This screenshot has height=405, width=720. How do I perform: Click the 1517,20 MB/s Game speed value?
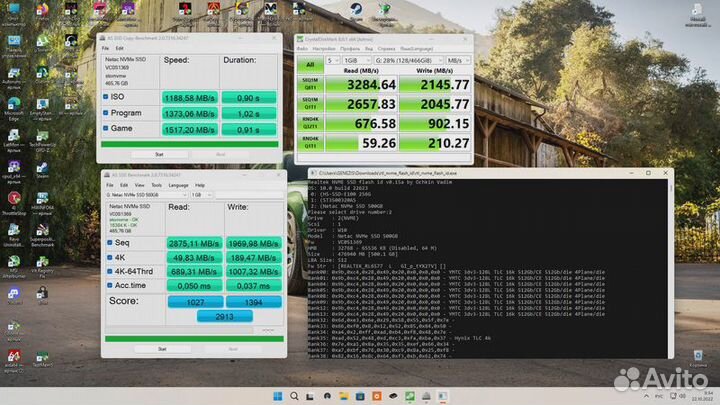189,130
